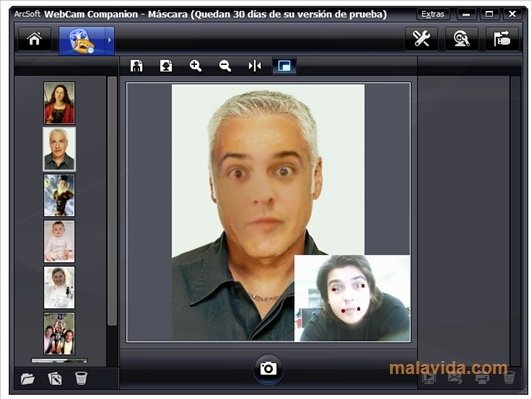Select the gray-haired man mask thumbnail
531x399 pixels.
tap(59, 149)
